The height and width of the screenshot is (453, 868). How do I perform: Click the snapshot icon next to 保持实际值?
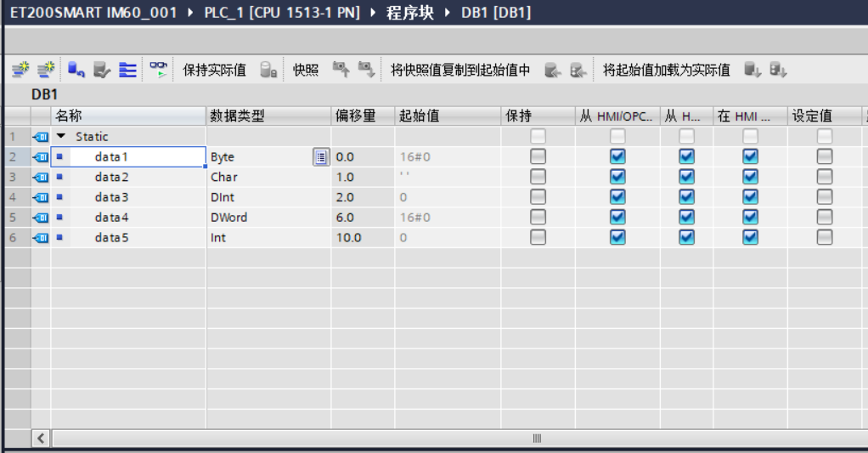point(268,70)
